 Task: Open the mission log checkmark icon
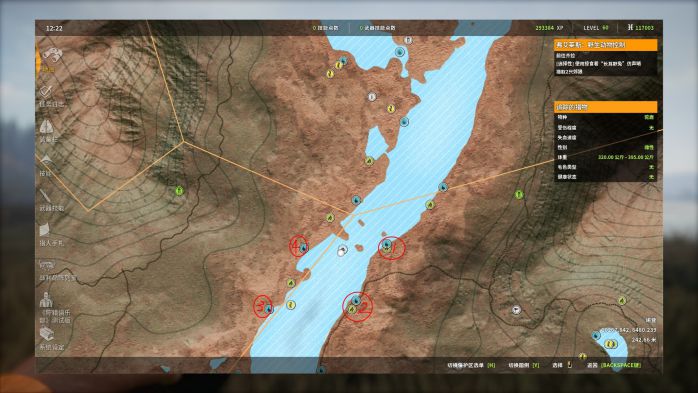tap(46, 92)
